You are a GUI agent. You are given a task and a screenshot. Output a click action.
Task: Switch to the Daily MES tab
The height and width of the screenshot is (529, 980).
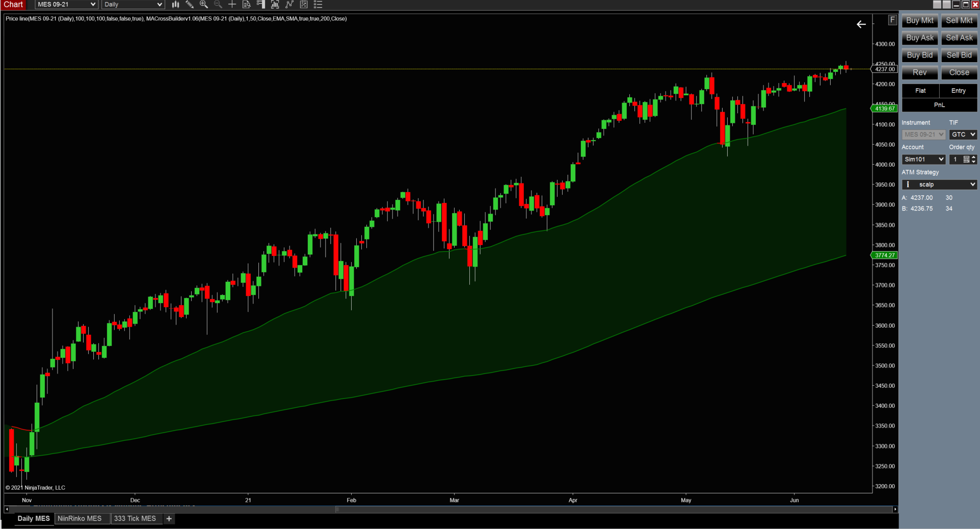(x=34, y=519)
